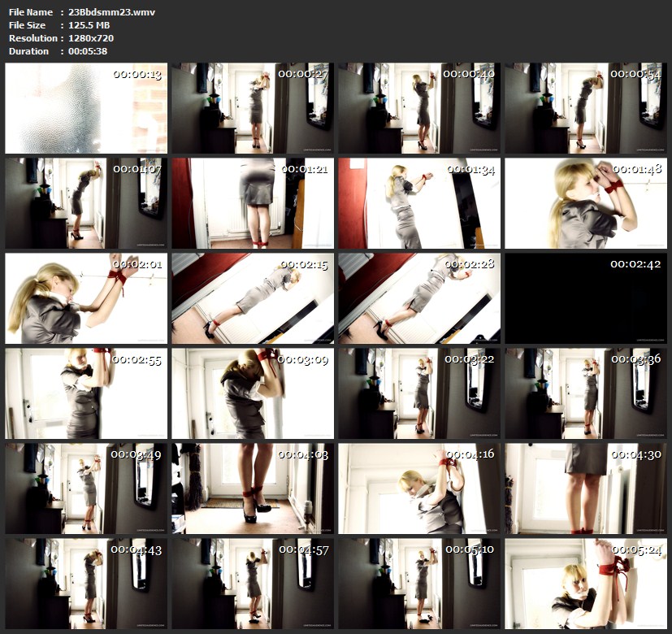The height and width of the screenshot is (634, 672).
Task: Choose the frame at 00:03:36
Action: [586, 393]
